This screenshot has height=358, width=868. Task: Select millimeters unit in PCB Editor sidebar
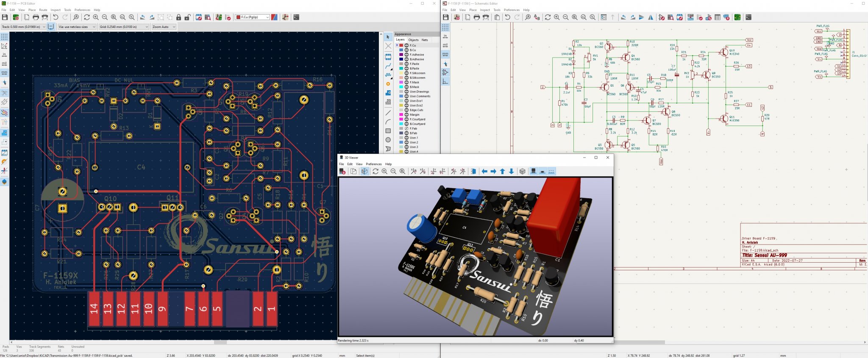[4, 73]
